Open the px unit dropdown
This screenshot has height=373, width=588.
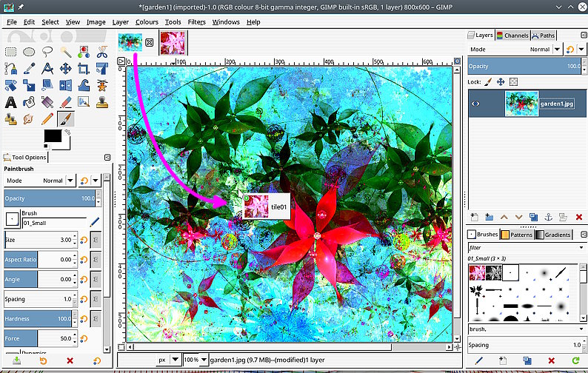point(168,360)
